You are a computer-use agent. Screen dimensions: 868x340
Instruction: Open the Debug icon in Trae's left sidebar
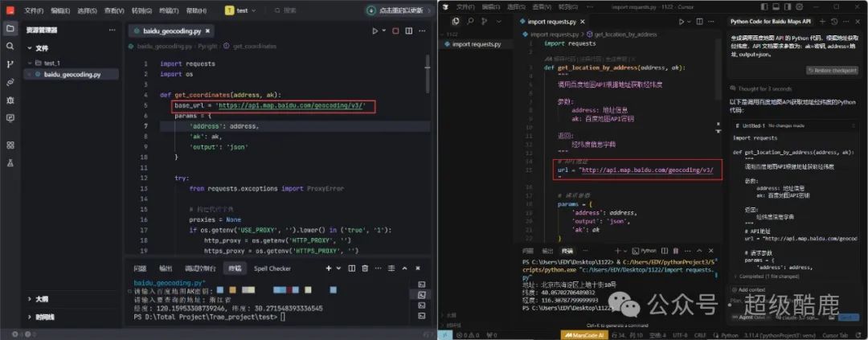[10, 100]
